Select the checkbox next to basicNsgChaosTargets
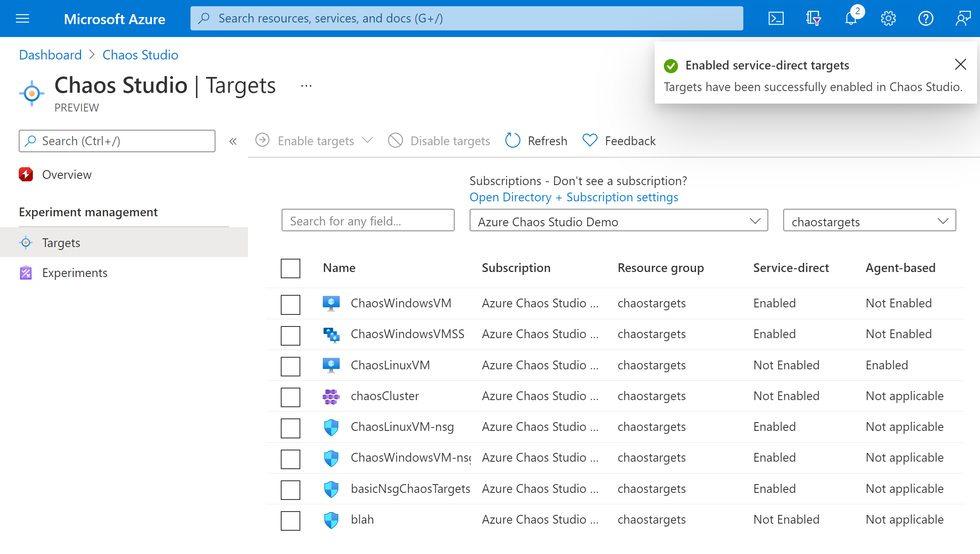980x554 pixels. click(x=291, y=489)
